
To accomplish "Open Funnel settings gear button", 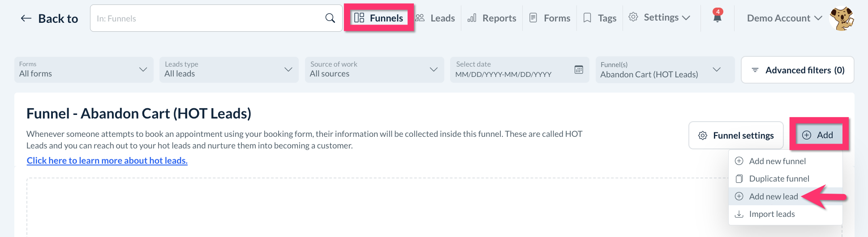I will [x=736, y=135].
